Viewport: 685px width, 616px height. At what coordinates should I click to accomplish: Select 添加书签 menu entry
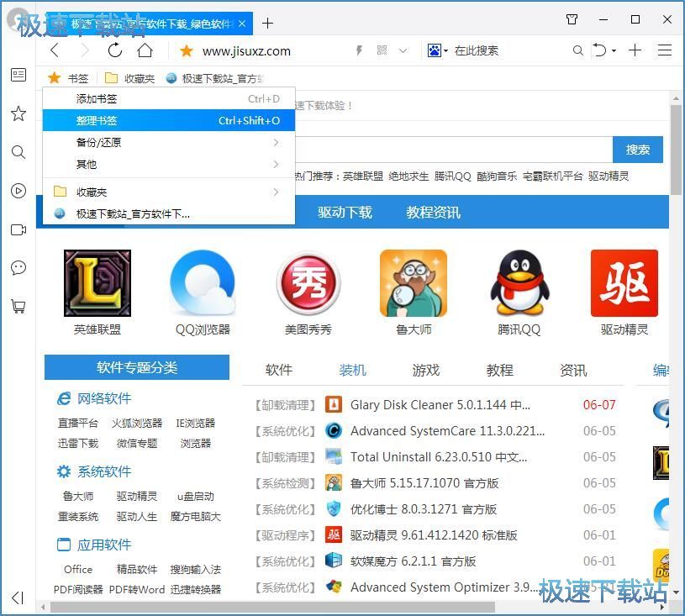click(x=169, y=98)
